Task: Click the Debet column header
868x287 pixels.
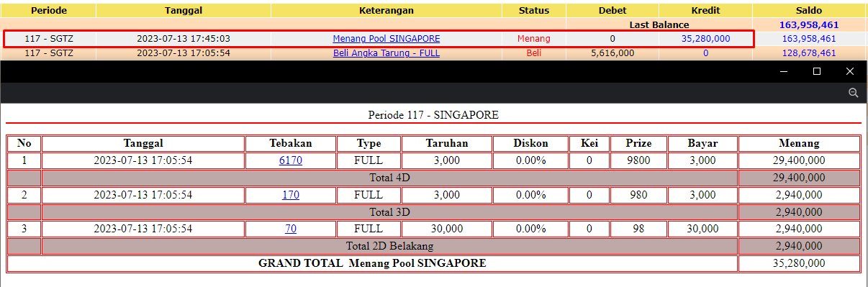Action: [x=612, y=11]
